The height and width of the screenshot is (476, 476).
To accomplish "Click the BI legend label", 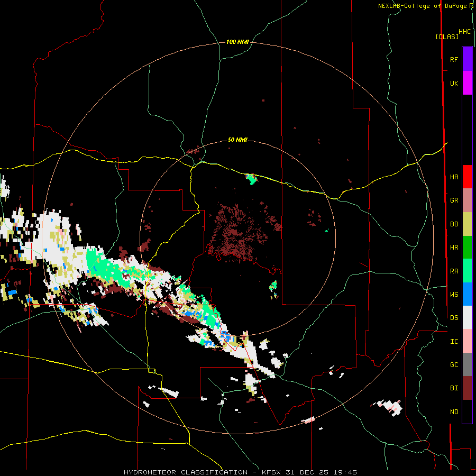I will (454, 388).
